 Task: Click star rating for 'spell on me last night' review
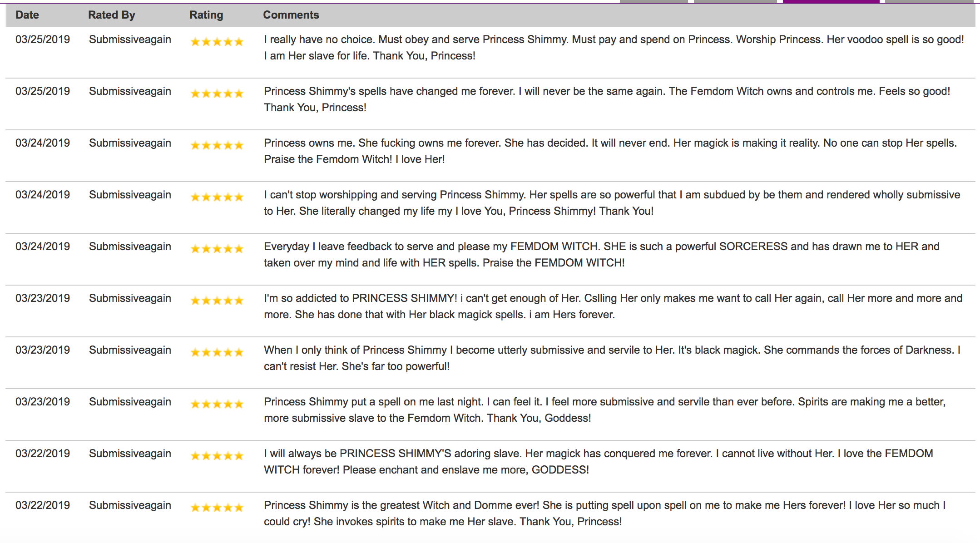tap(217, 405)
